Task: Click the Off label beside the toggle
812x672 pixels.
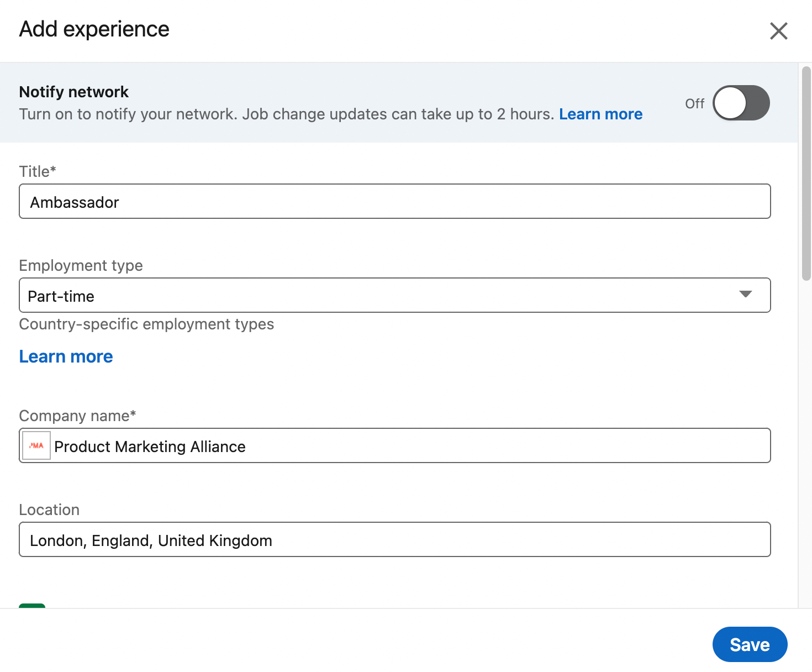Action: 694,103
